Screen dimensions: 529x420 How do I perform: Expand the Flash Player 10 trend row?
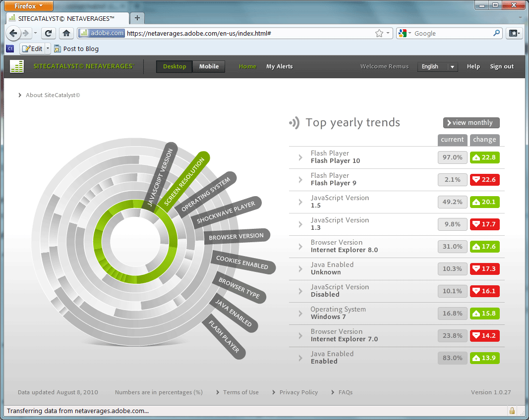[299, 157]
